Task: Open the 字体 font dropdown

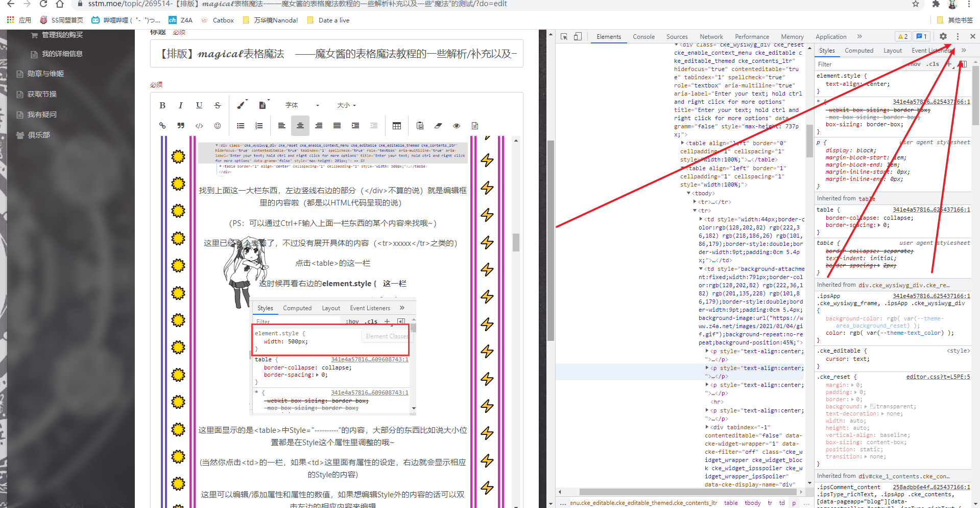Action: (x=302, y=105)
